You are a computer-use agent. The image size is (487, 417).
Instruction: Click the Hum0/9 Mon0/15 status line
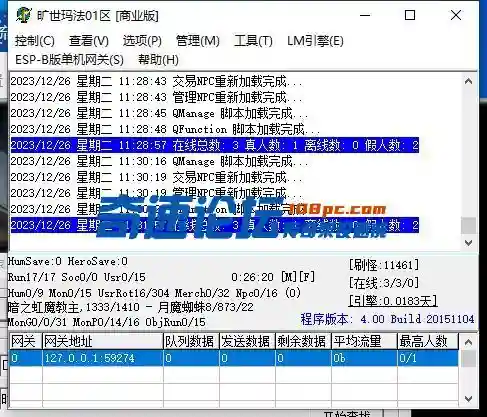pos(154,293)
